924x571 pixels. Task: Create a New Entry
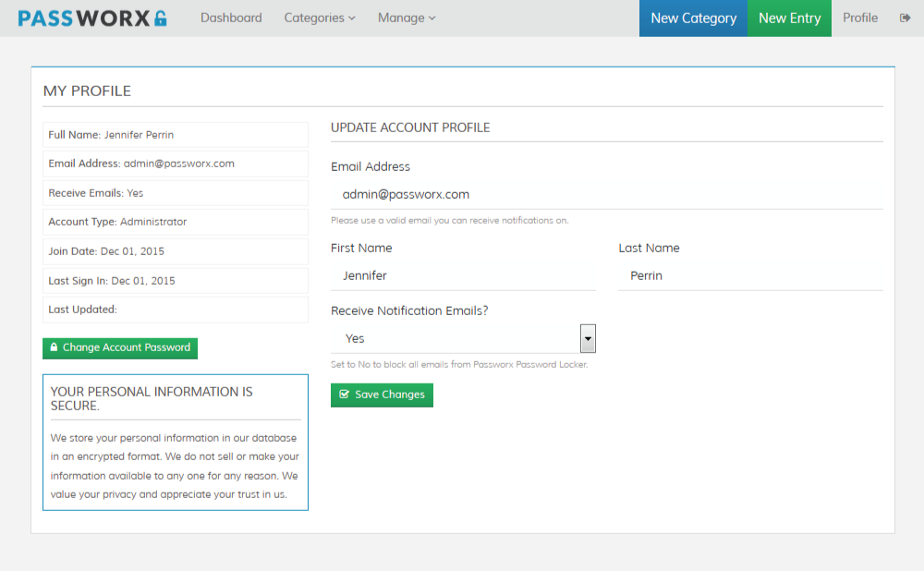pyautogui.click(x=789, y=18)
